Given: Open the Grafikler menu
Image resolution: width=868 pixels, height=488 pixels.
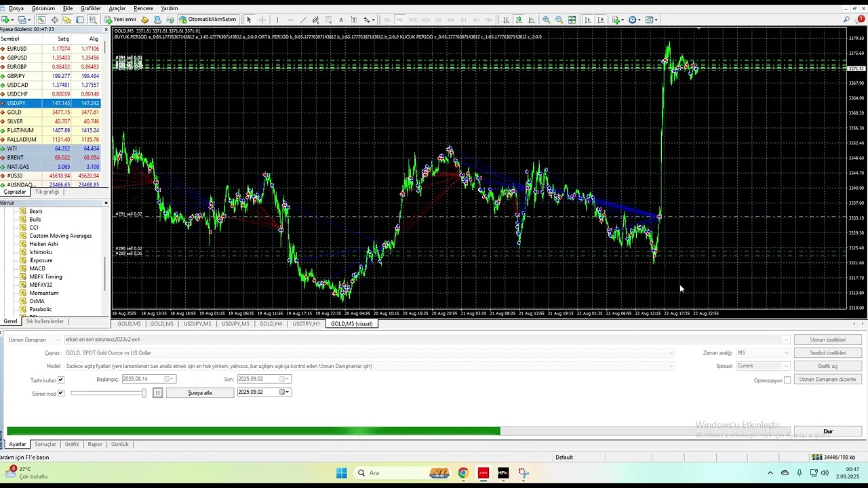Looking at the screenshot, I should [x=91, y=8].
